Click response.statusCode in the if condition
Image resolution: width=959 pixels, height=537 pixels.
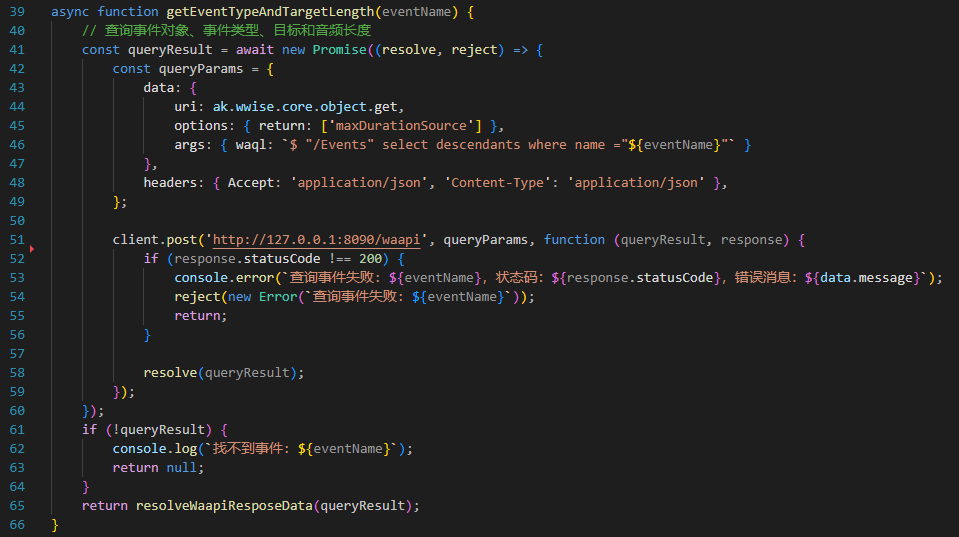click(236, 259)
